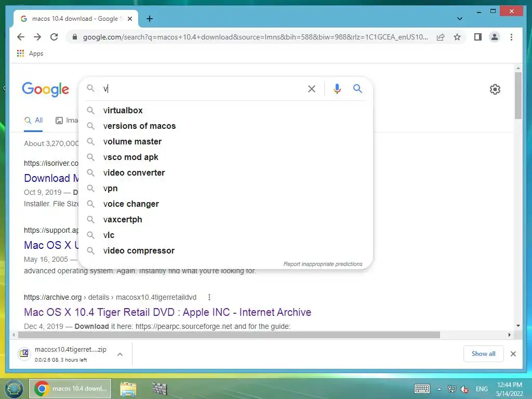
Task: Select the versions of macos suggestion
Action: [225, 126]
